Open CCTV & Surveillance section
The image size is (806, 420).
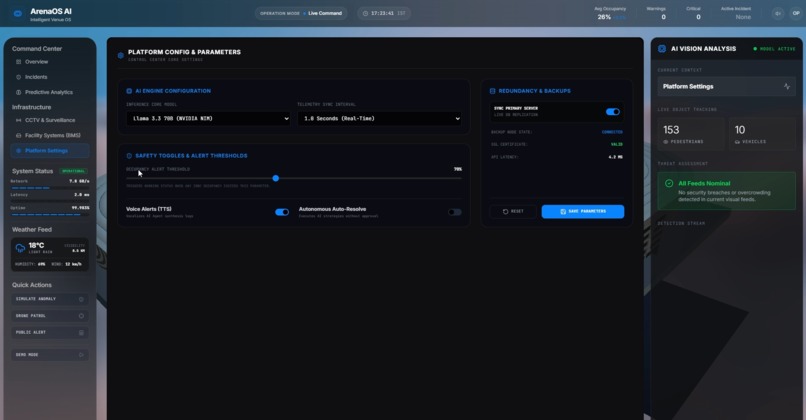click(x=50, y=120)
